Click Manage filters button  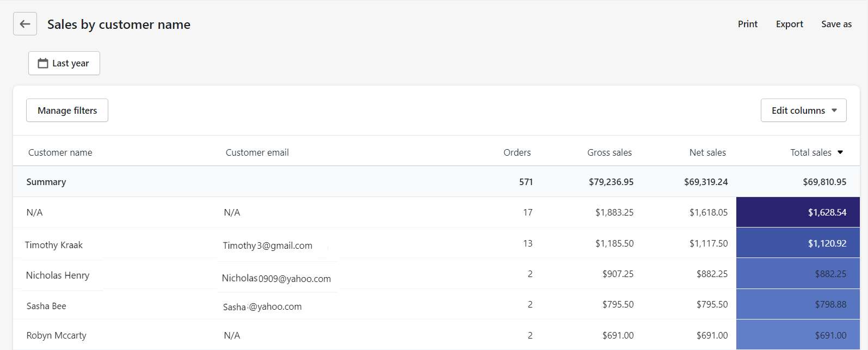click(x=67, y=110)
